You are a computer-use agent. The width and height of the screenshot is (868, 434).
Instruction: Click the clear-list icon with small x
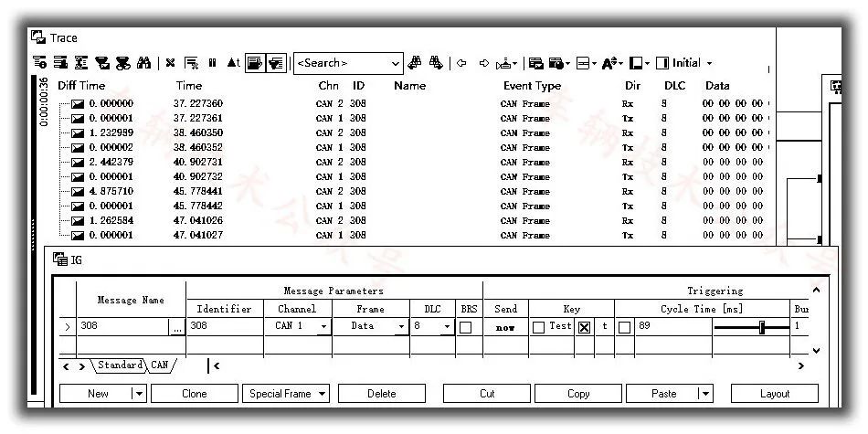pos(192,63)
